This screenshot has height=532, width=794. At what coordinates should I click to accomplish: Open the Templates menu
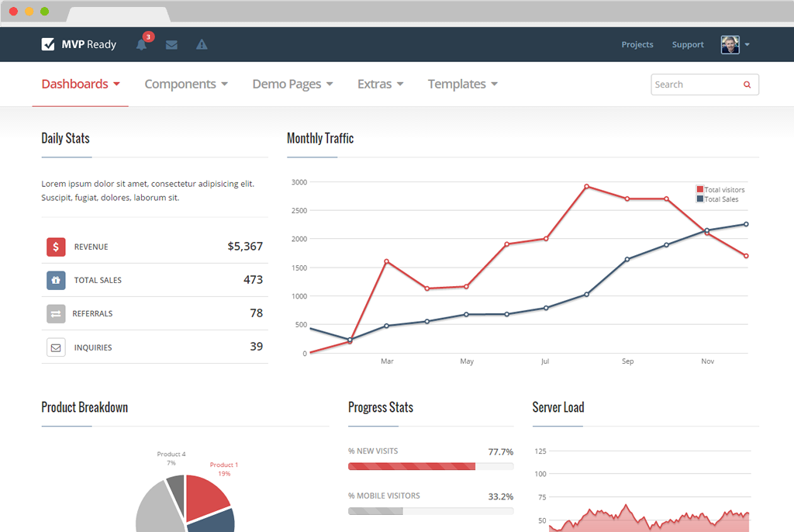[x=463, y=84]
